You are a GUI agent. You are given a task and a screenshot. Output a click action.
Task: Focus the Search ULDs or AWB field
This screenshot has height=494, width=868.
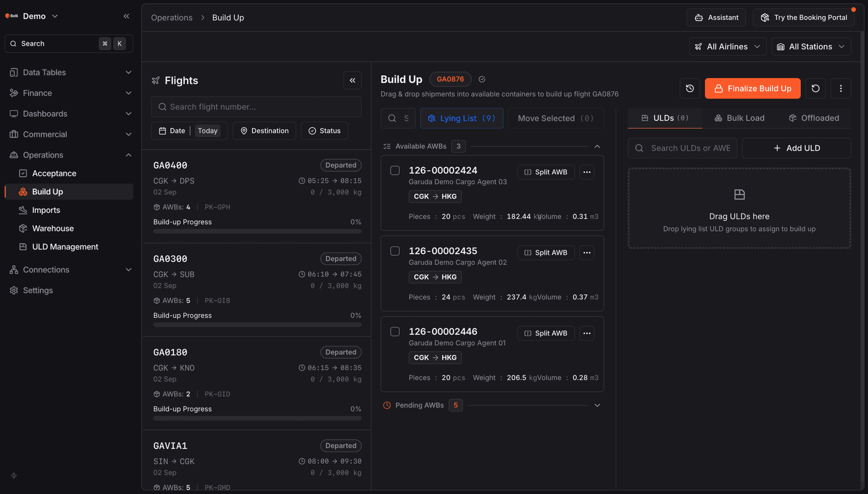point(682,148)
